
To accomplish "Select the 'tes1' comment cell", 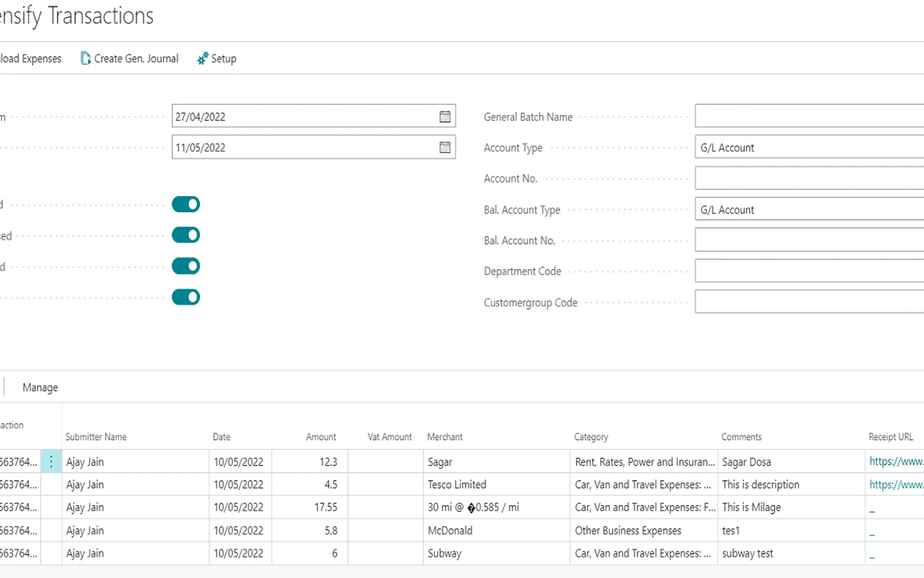I will pos(791,530).
